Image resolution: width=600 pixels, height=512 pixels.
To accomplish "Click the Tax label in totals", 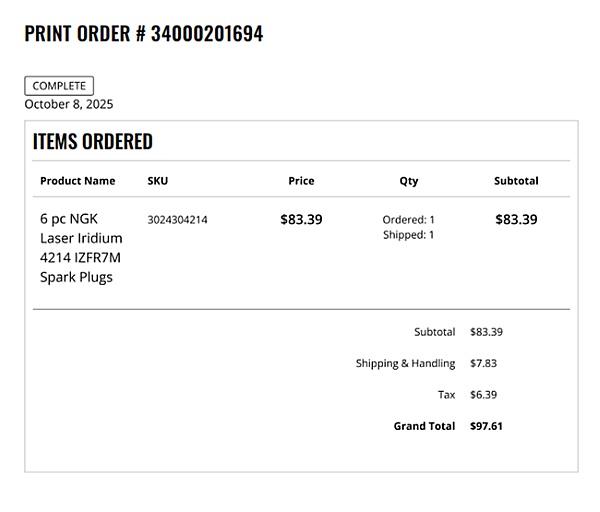I will point(446,395).
